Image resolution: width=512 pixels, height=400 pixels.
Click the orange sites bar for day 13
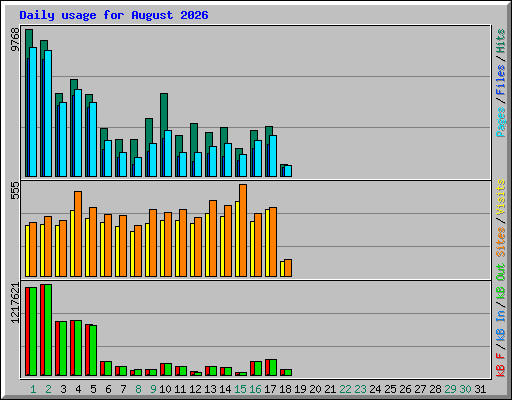pos(213,239)
